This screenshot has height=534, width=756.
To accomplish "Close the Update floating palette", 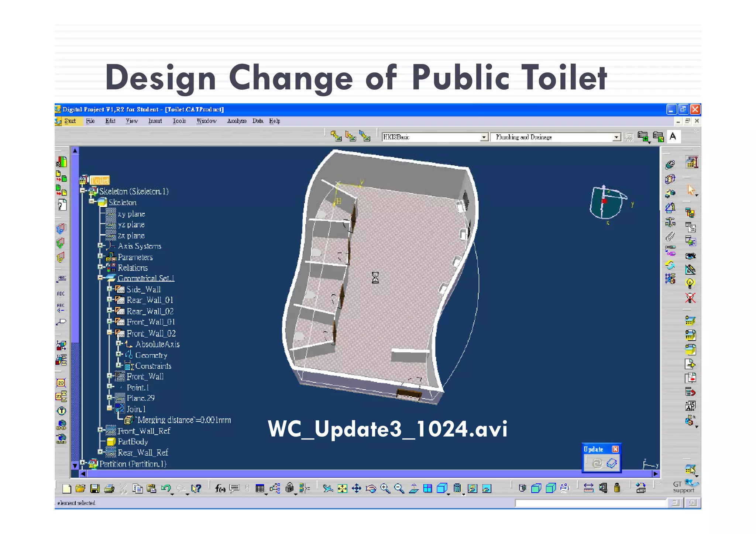I will tap(615, 449).
